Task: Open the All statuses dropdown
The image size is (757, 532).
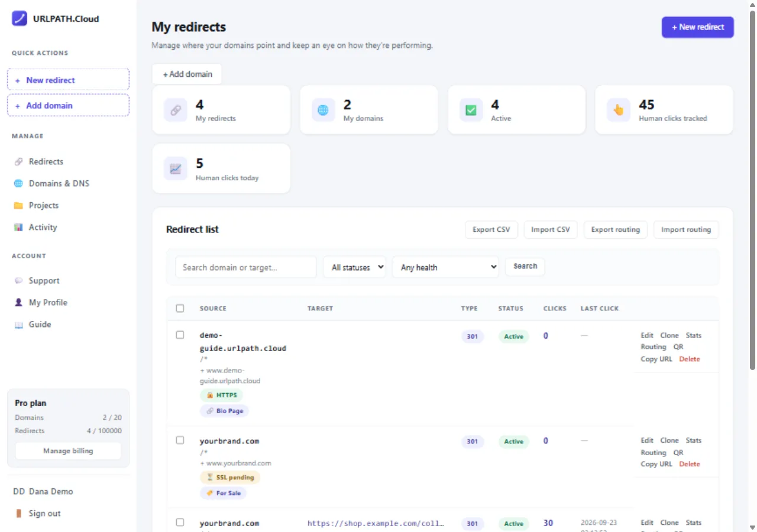Action: 354,267
